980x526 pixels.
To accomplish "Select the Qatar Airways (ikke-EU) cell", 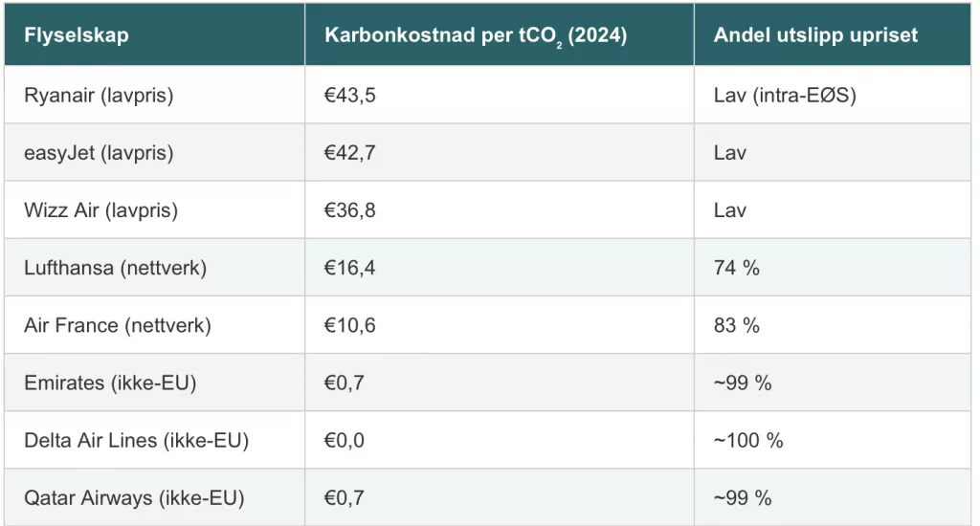I will pos(134,497).
